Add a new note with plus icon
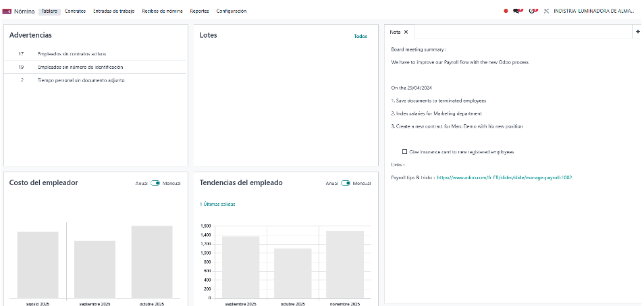Viewport: 644px width, 306px height. pos(638,32)
